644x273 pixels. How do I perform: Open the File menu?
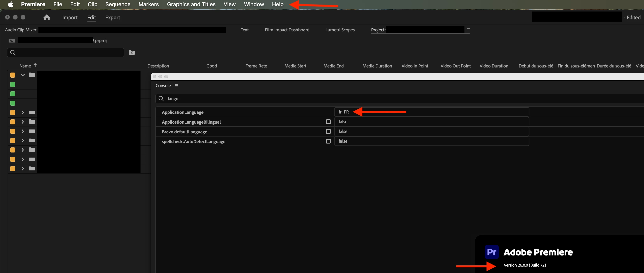tap(58, 4)
